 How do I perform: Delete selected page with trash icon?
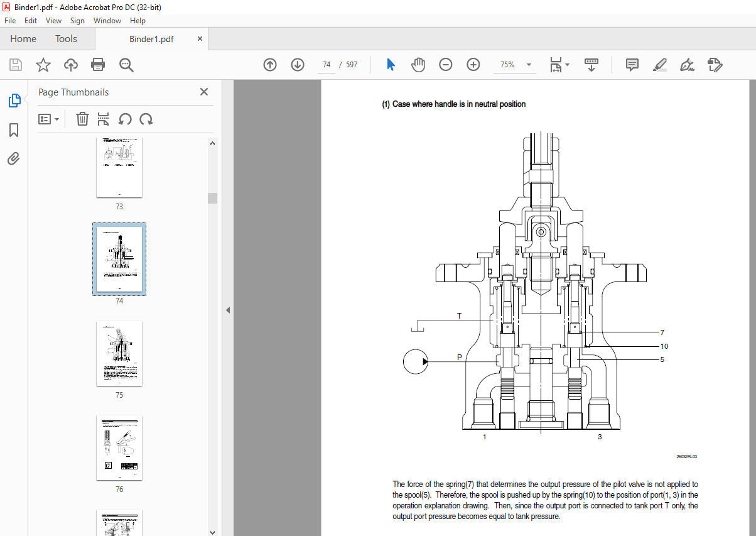pyautogui.click(x=82, y=119)
